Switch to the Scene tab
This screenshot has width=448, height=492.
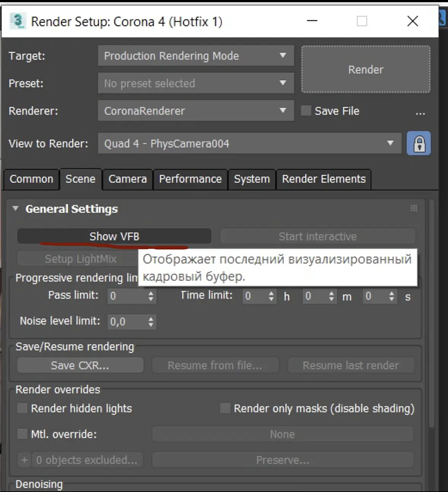click(80, 179)
